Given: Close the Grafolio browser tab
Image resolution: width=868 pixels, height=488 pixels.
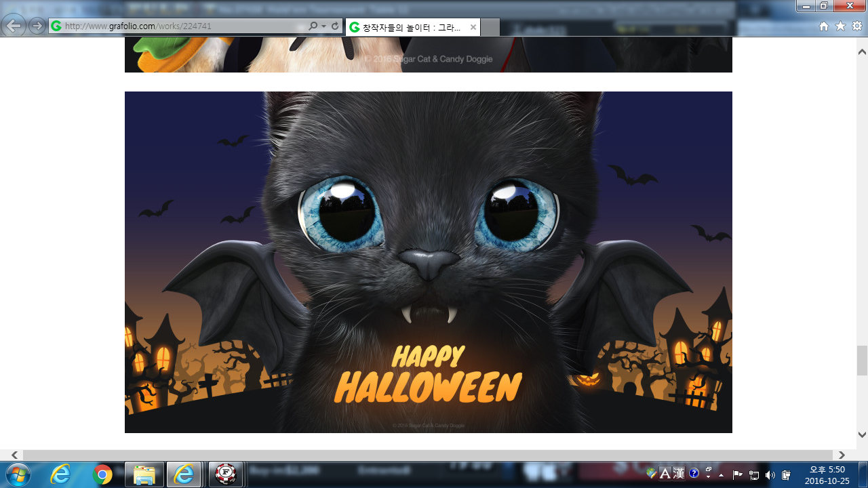Looking at the screenshot, I should [473, 27].
